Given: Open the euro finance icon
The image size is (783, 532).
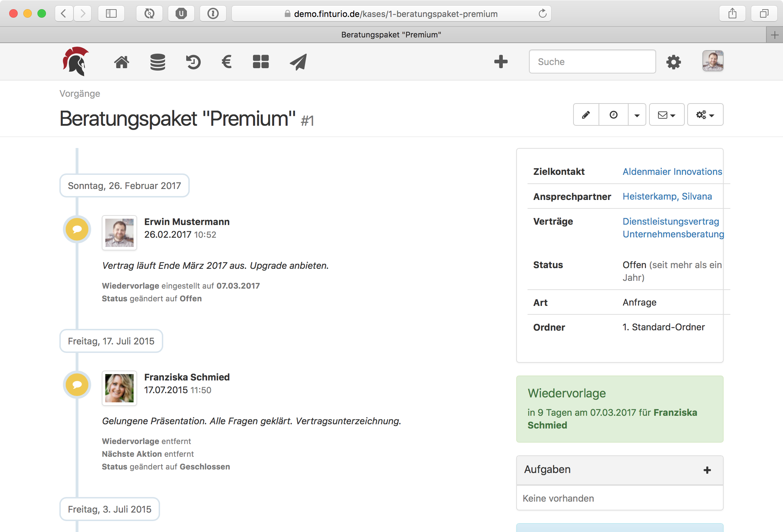Looking at the screenshot, I should (x=226, y=62).
